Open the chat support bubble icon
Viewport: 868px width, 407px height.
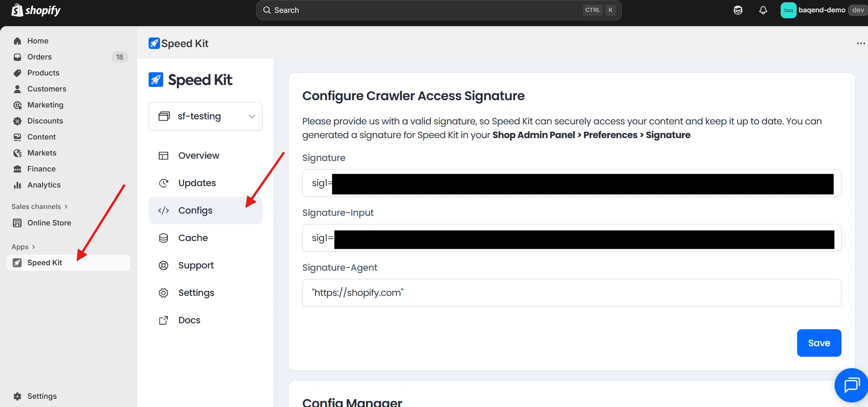pos(852,385)
